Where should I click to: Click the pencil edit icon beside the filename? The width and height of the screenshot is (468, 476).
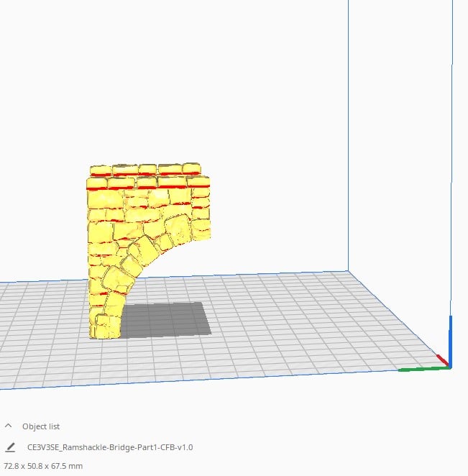pos(10,447)
